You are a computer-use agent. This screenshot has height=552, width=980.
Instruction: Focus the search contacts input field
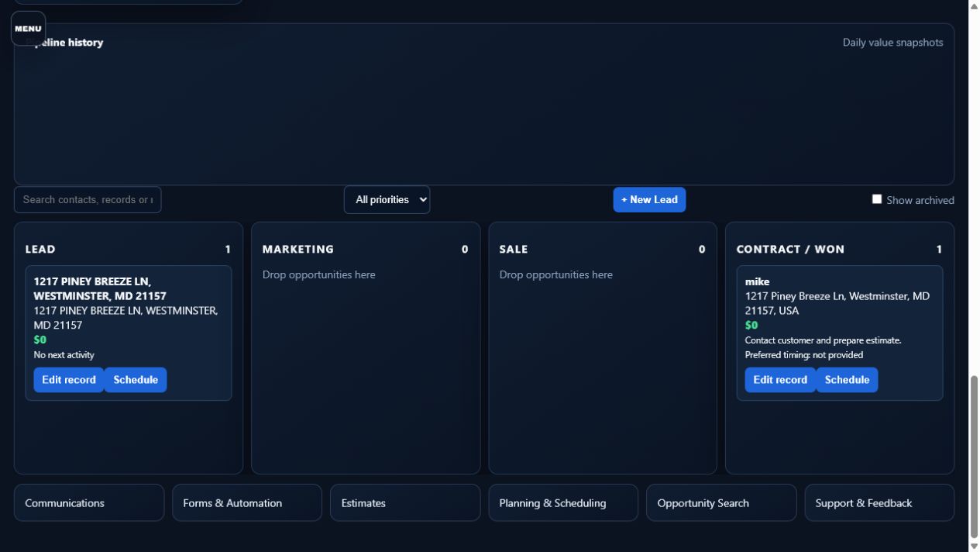coord(88,199)
